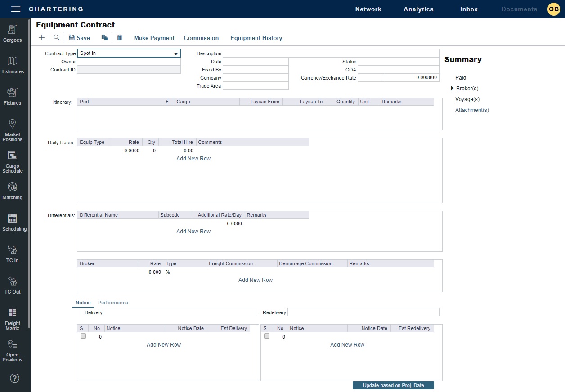Check the delivery notice row checkbox

pos(83,336)
